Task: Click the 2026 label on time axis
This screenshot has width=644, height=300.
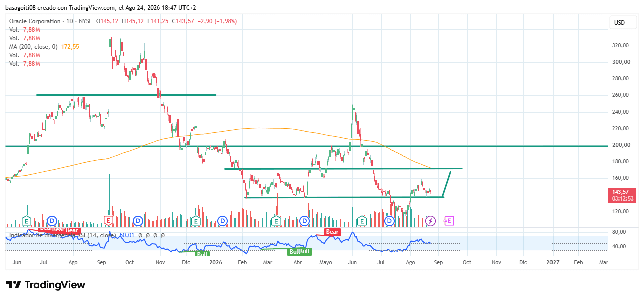Action: point(216,262)
